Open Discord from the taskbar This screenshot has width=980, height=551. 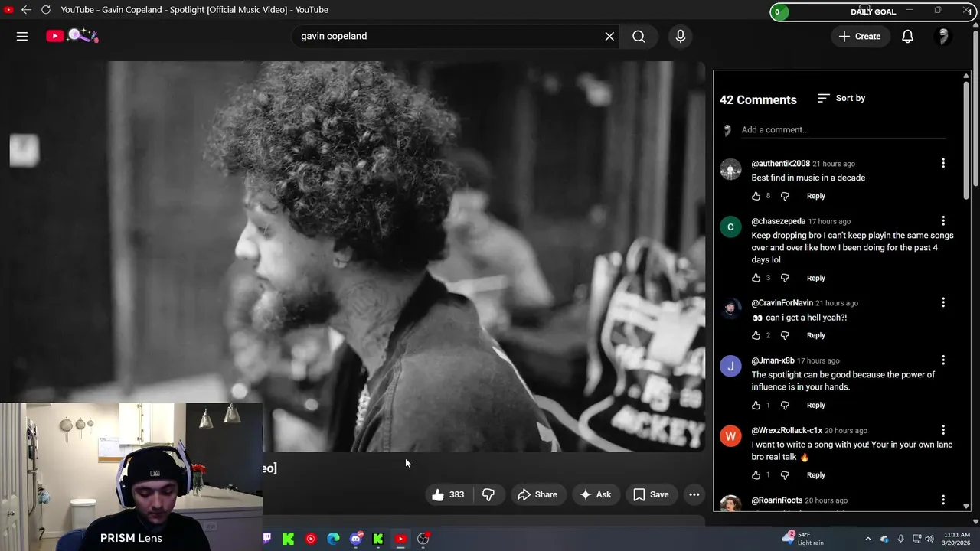pyautogui.click(x=356, y=539)
